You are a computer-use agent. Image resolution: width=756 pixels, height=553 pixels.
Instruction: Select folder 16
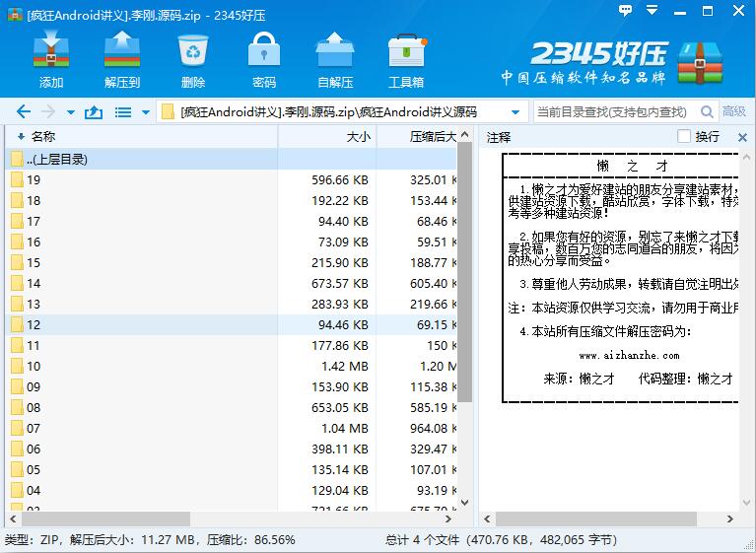232,242
